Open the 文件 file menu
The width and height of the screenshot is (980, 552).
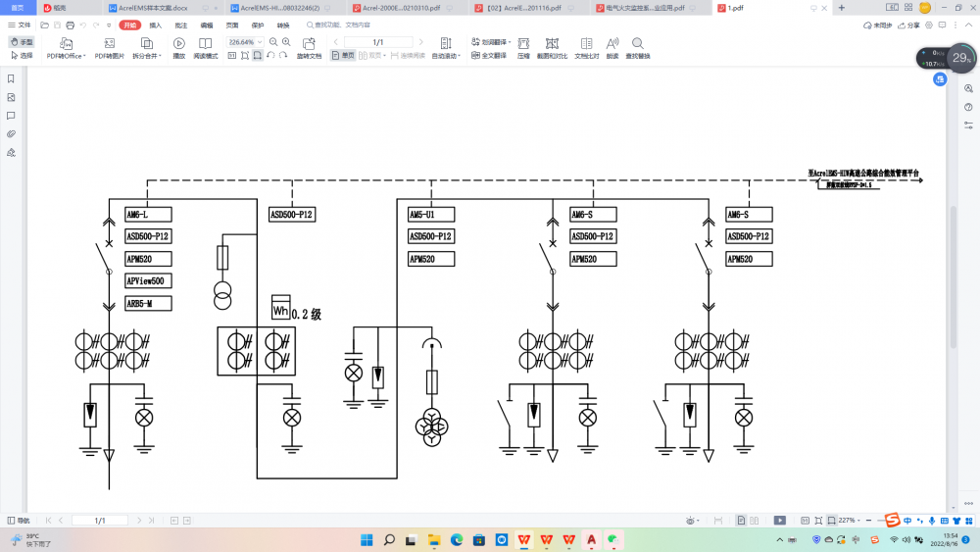point(20,25)
